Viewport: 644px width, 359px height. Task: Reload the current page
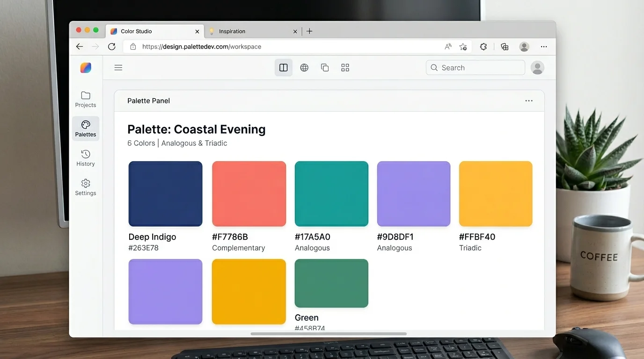tap(111, 46)
